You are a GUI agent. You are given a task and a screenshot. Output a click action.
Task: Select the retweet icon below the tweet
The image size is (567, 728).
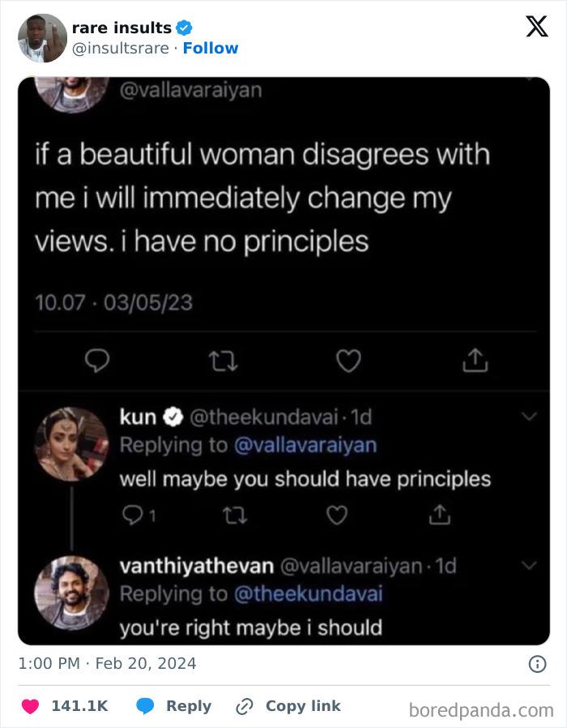223,362
